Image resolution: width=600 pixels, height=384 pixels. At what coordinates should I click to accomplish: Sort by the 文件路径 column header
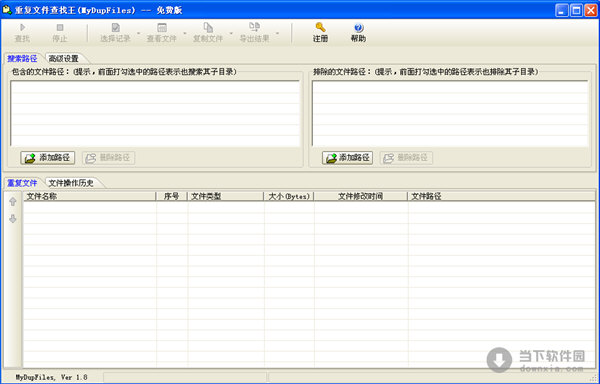501,196
